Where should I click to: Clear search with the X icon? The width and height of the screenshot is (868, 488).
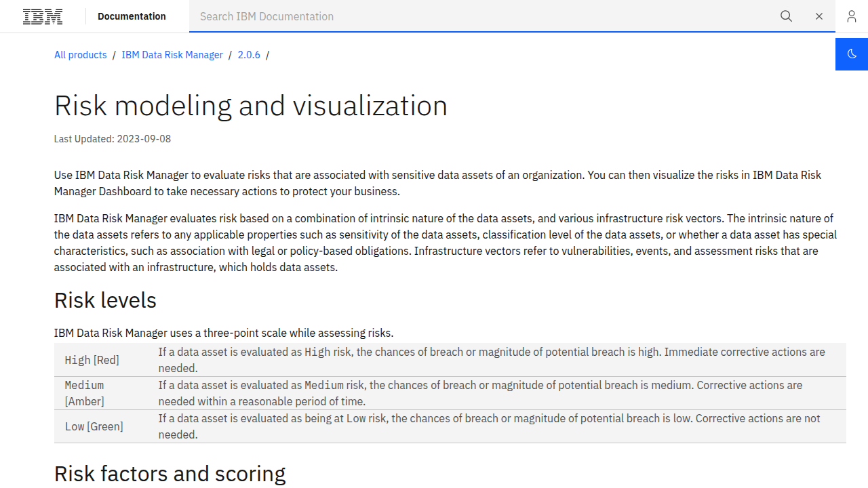(819, 16)
